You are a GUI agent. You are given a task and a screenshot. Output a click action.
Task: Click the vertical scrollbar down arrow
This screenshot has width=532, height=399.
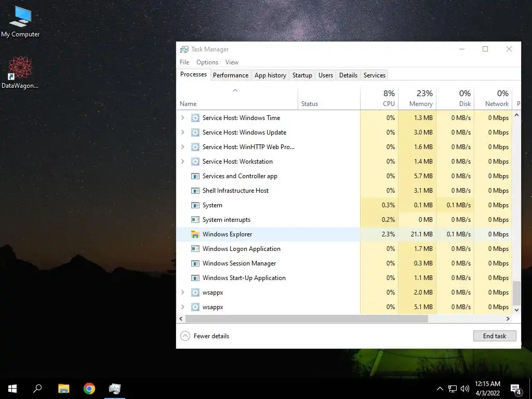point(516,310)
